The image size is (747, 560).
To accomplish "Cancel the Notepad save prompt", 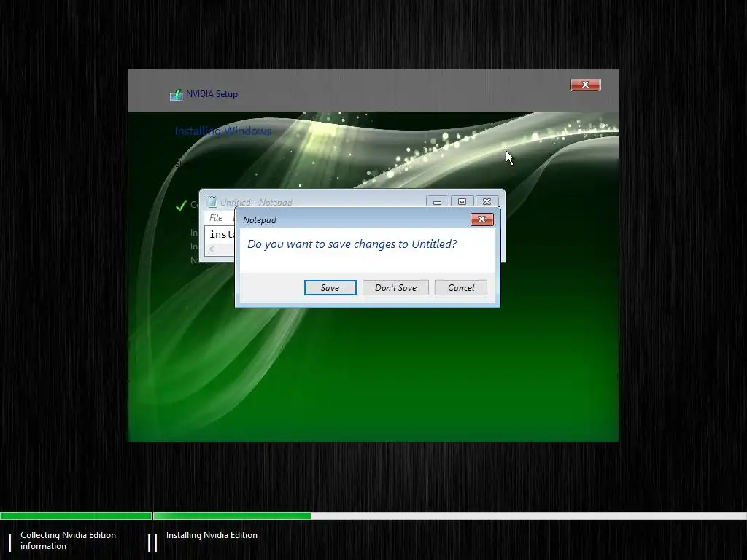I will click(x=461, y=287).
